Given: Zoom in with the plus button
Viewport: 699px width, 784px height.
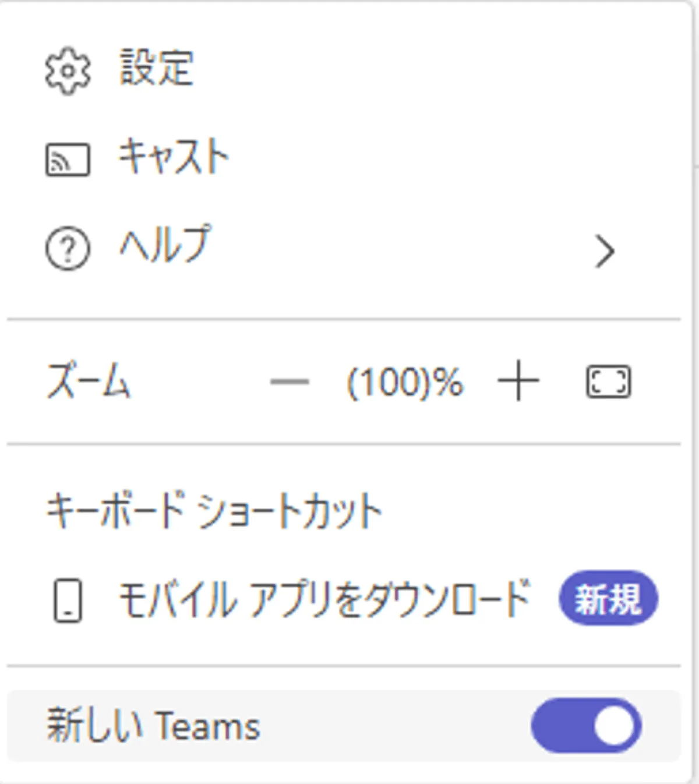Looking at the screenshot, I should (x=518, y=382).
